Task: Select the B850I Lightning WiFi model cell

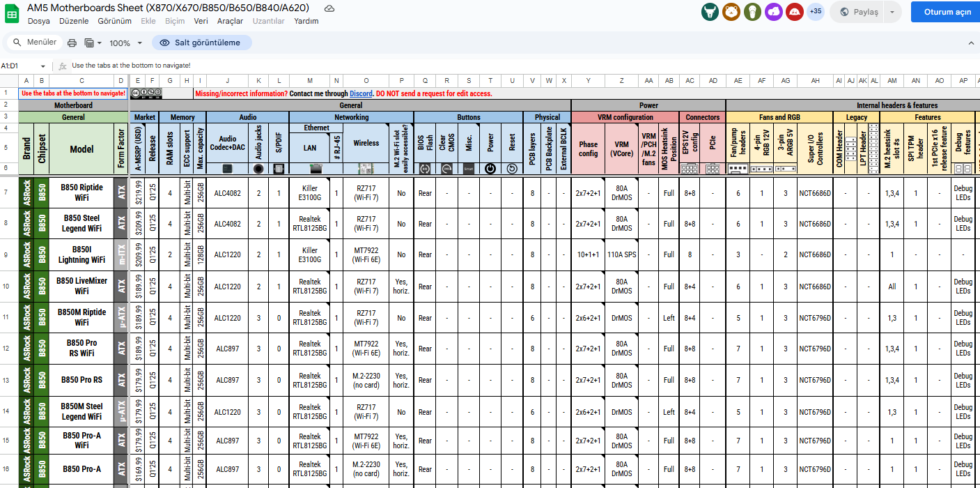Action: click(81, 254)
